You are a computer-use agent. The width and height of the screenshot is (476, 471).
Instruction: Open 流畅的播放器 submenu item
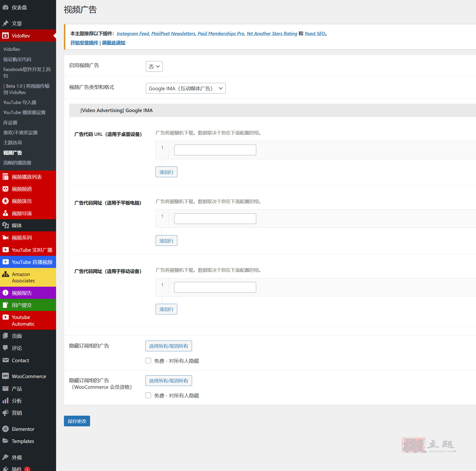(x=17, y=163)
